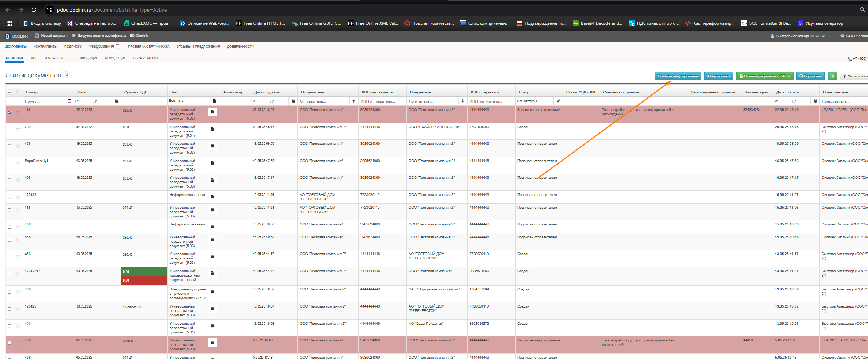Open calendar for the Дата filter

pyautogui.click(x=116, y=101)
